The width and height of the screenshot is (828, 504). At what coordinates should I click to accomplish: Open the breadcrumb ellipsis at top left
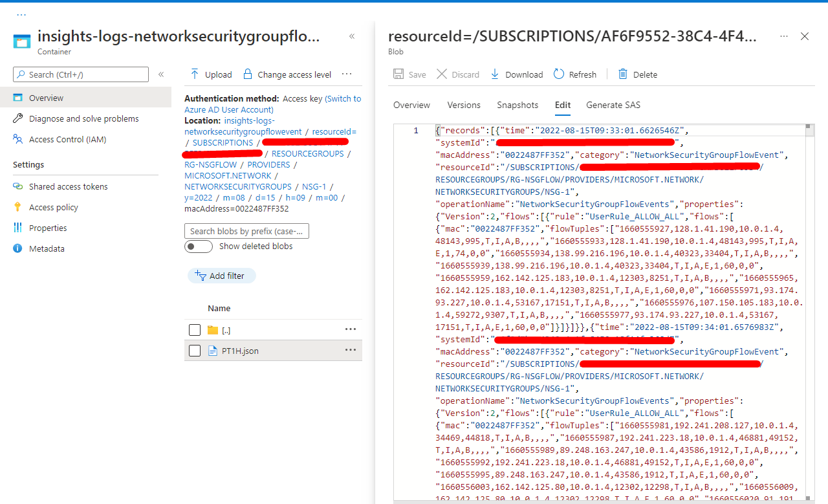tap(21, 14)
